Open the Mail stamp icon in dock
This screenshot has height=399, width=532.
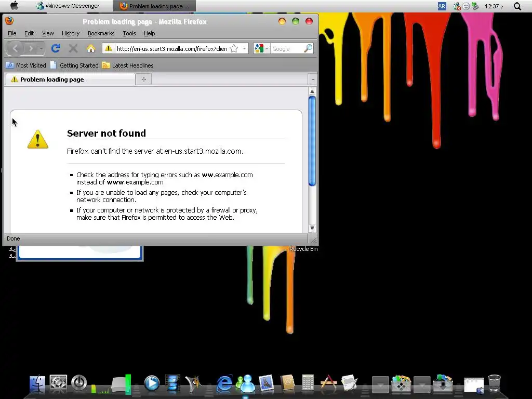pos(267,383)
